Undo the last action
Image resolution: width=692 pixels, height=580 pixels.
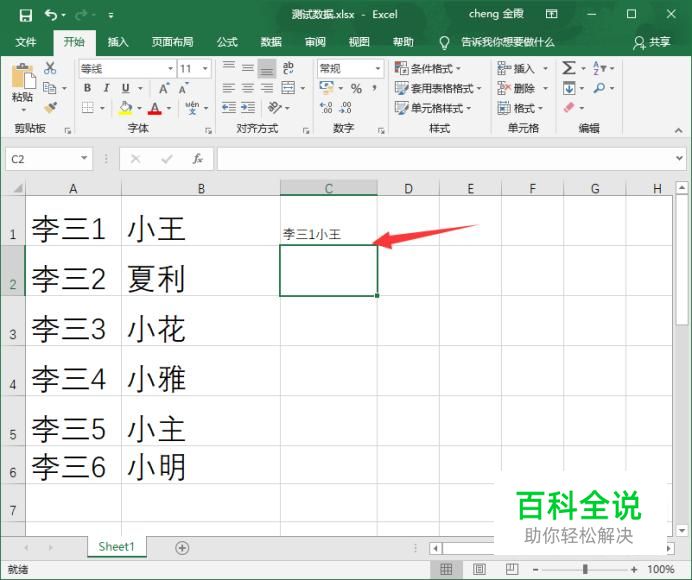click(51, 15)
